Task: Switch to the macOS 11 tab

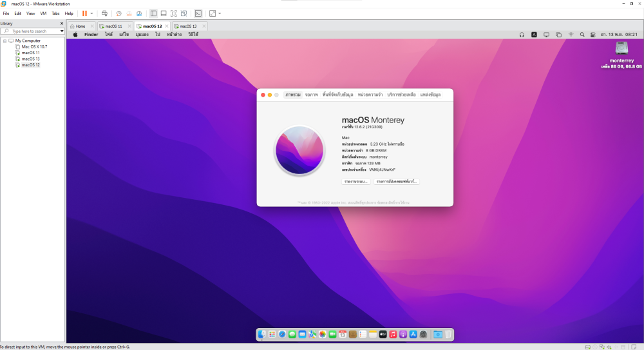Action: click(113, 26)
